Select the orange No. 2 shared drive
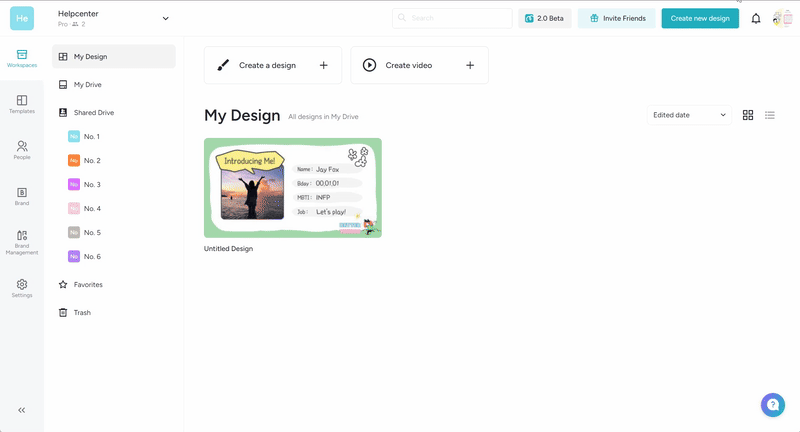The image size is (800, 432). (91, 161)
